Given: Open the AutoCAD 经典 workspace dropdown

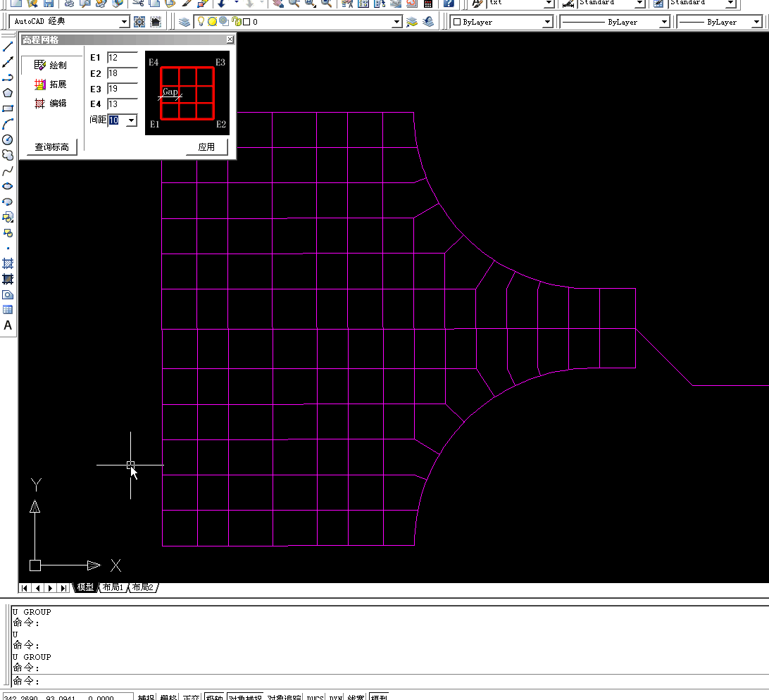Looking at the screenshot, I should pos(125,22).
